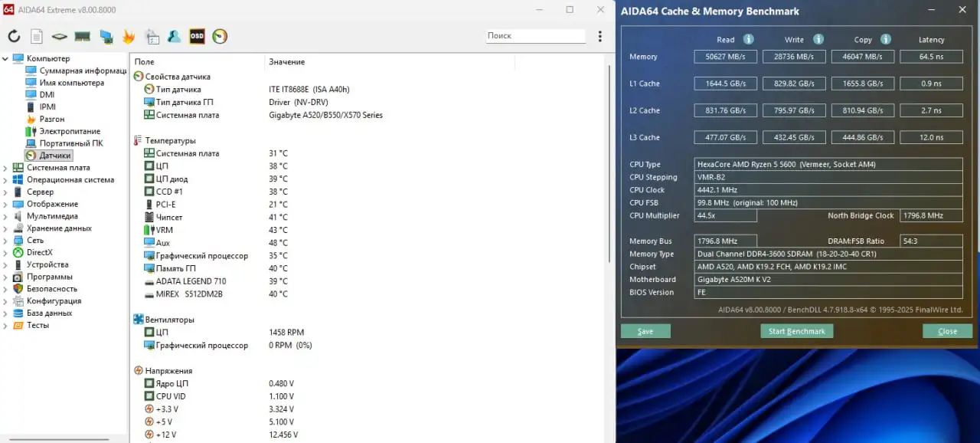Click the monitor diagnostics toolbar icon
Screen dimensions: 980x443
(106, 36)
